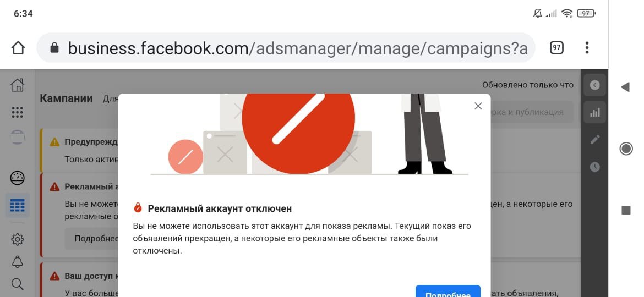Open the browser three-dot menu

coord(587,48)
